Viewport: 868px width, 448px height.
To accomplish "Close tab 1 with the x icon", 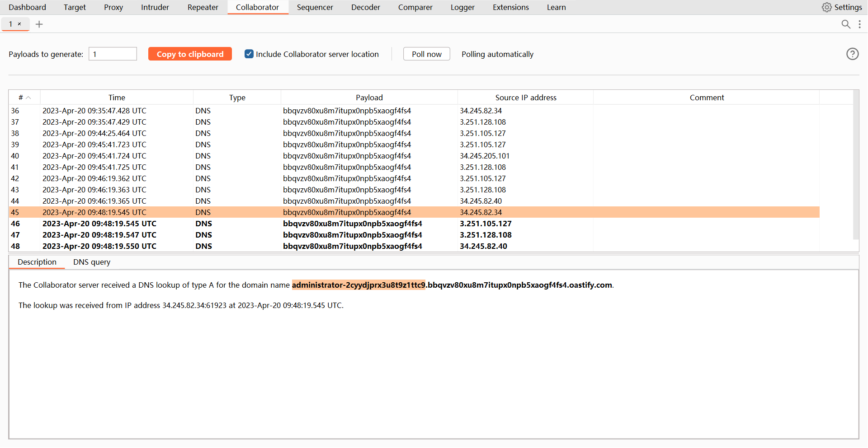I will pyautogui.click(x=19, y=24).
